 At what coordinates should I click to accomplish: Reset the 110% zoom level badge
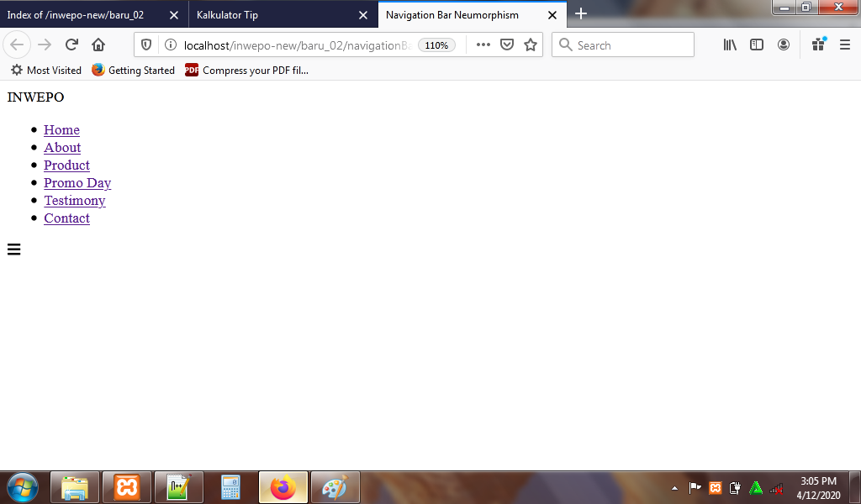(436, 45)
